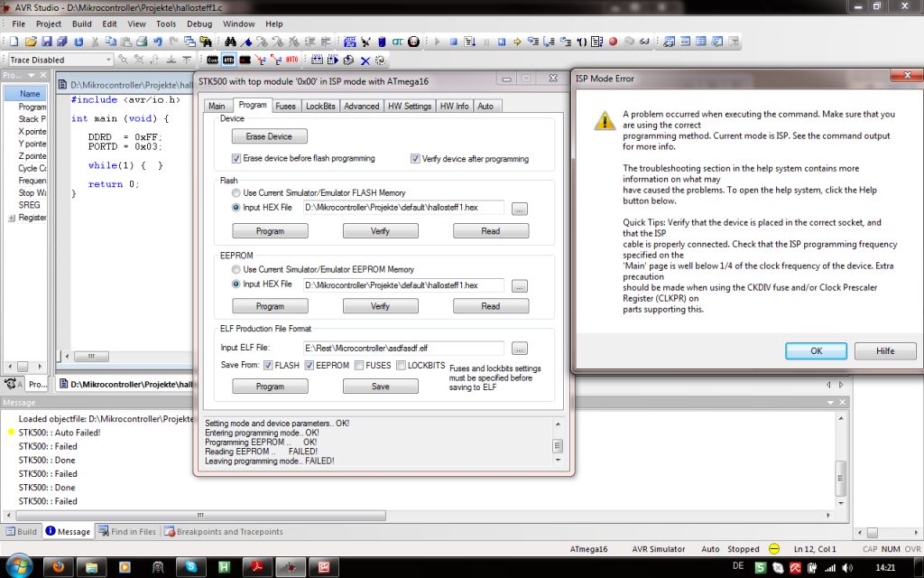924x578 pixels.
Task: Toggle Verify device after programming checkbox
Action: pyautogui.click(x=415, y=159)
